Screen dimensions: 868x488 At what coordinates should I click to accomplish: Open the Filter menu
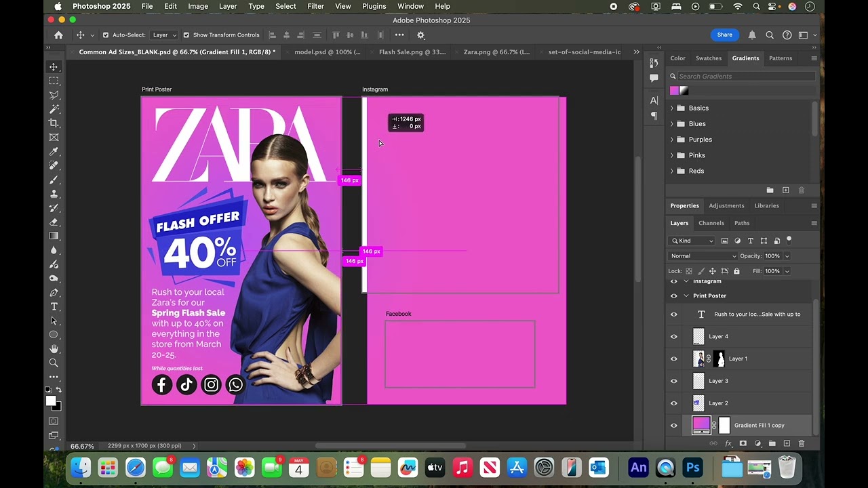pyautogui.click(x=315, y=6)
